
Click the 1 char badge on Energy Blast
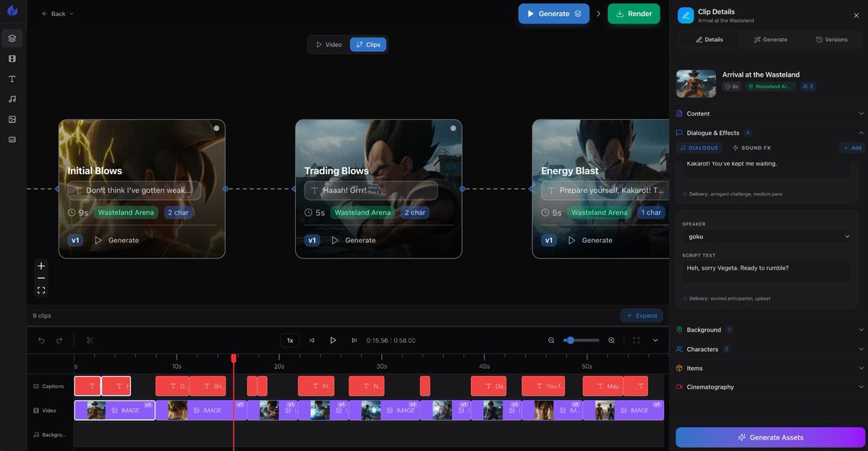click(x=650, y=212)
